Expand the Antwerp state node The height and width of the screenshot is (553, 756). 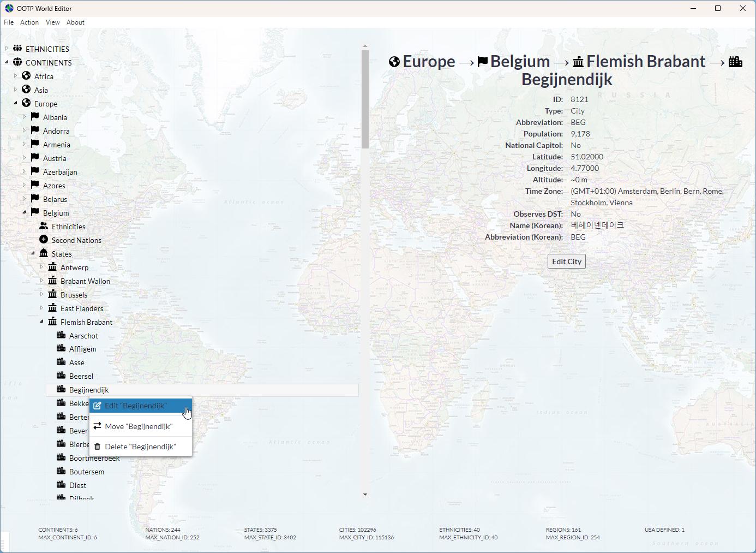coord(43,267)
